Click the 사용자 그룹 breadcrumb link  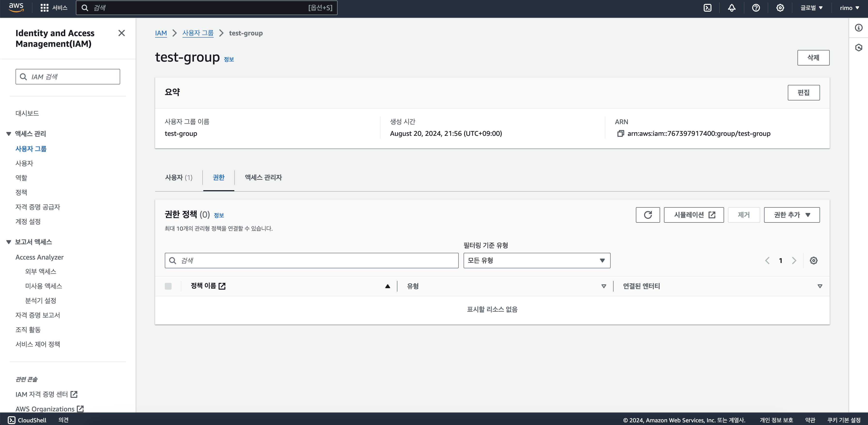click(x=198, y=33)
